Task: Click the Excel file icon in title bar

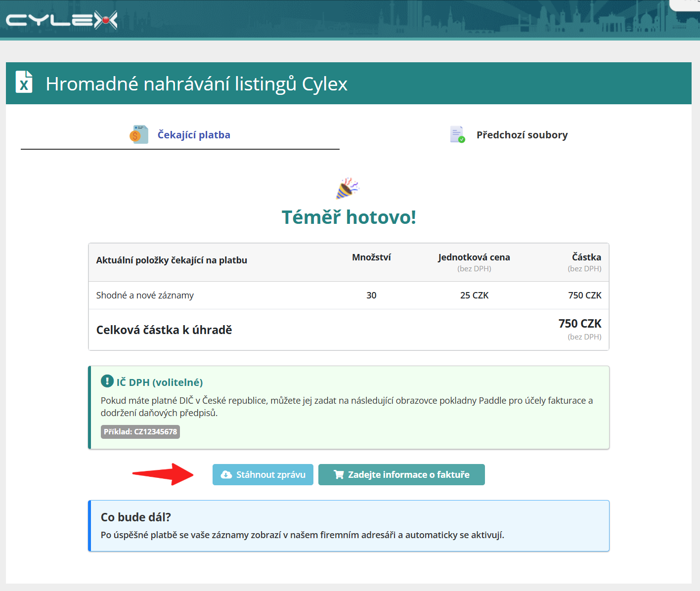Action: click(24, 82)
